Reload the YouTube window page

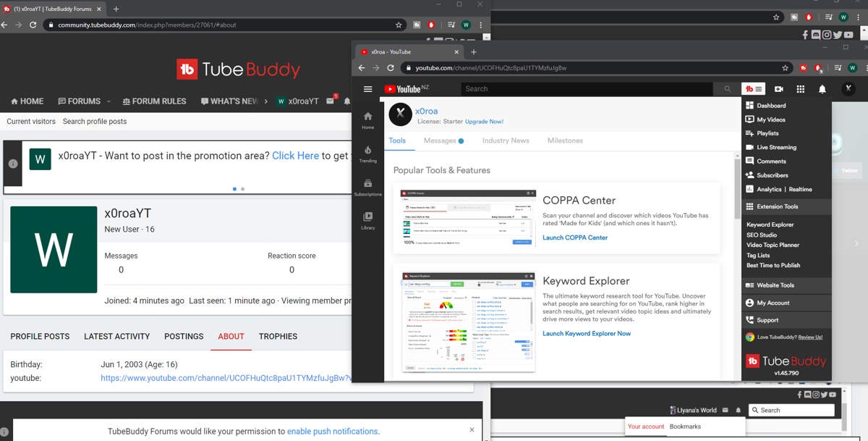(391, 68)
